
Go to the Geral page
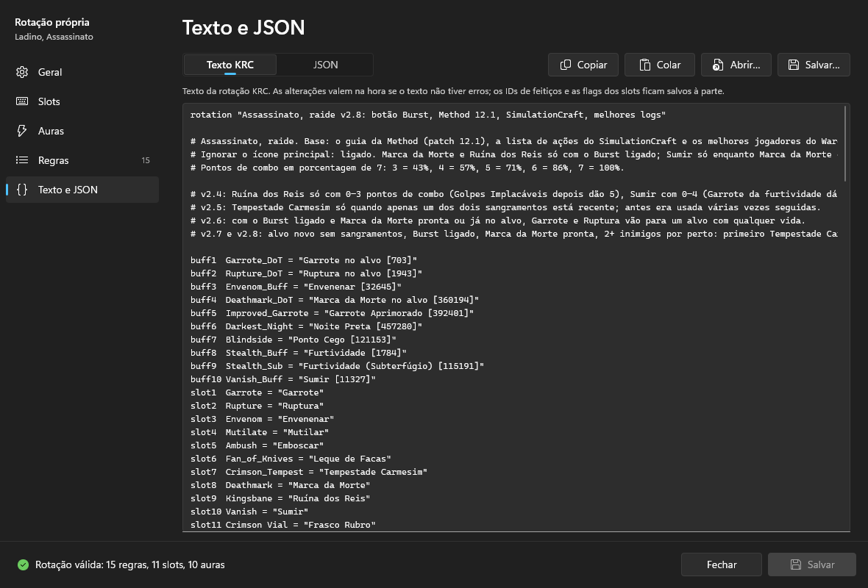click(x=82, y=72)
